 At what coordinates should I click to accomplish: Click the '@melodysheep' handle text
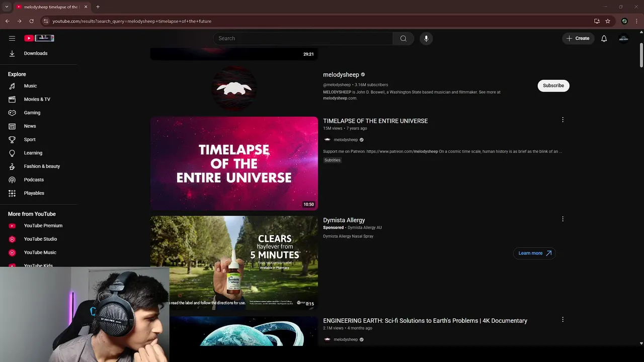pyautogui.click(x=337, y=85)
